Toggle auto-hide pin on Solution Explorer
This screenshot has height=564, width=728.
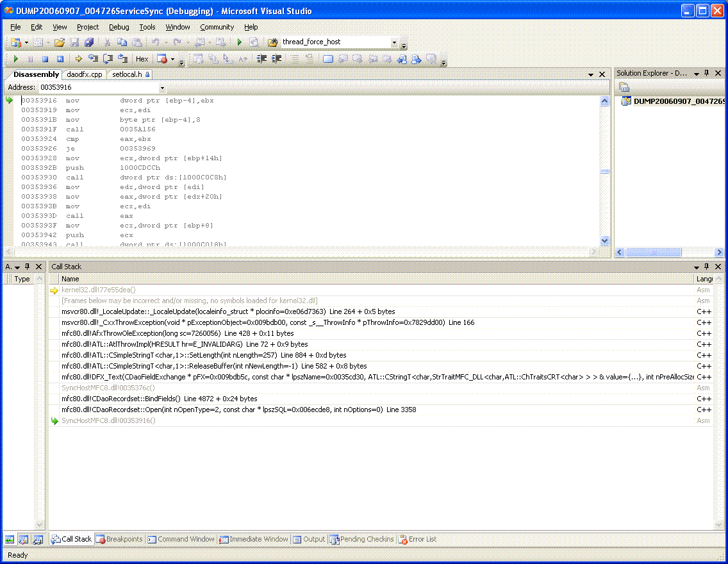tap(707, 73)
